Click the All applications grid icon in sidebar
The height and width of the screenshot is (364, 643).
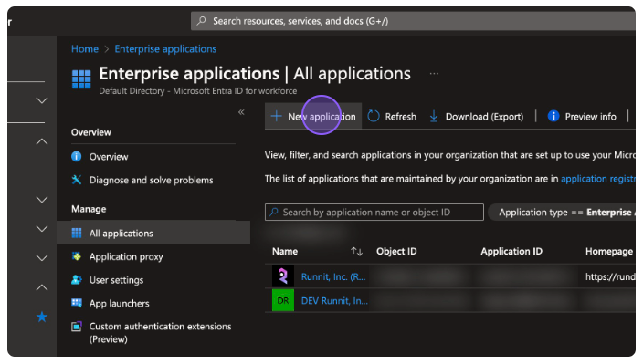[77, 233]
